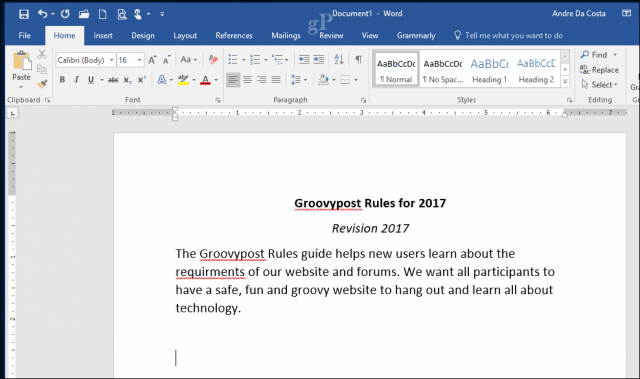The width and height of the screenshot is (640, 379).
Task: Apply the No Spacing style
Action: point(442,69)
